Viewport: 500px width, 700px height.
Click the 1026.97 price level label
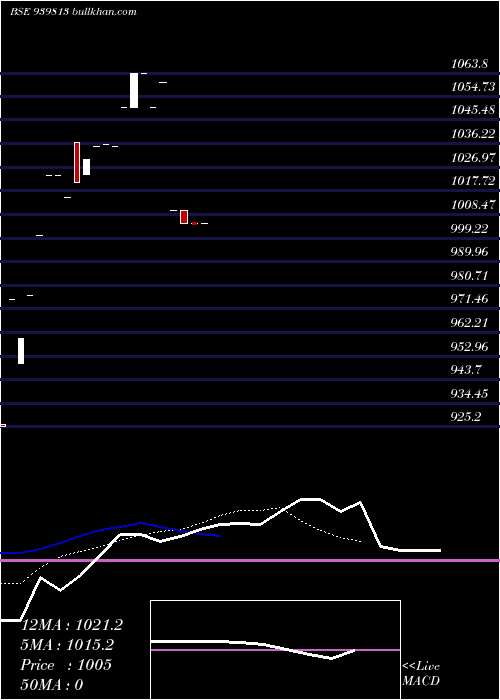(x=473, y=158)
